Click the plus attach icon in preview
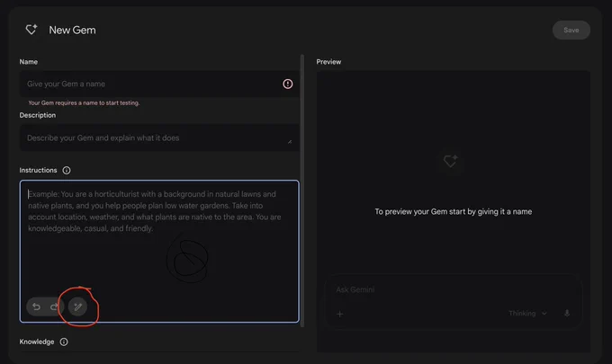Image resolution: width=612 pixels, height=364 pixels. point(340,314)
